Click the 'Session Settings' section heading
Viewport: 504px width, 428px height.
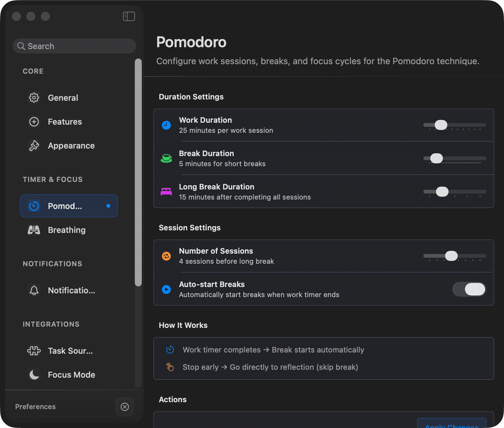[190, 228]
